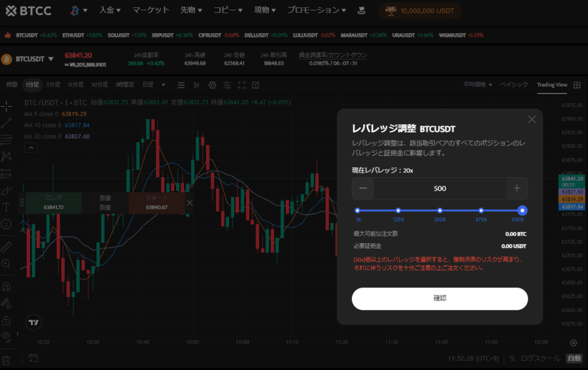Click the trash remove drawings icon
This screenshot has width=588, height=370.
(6, 360)
